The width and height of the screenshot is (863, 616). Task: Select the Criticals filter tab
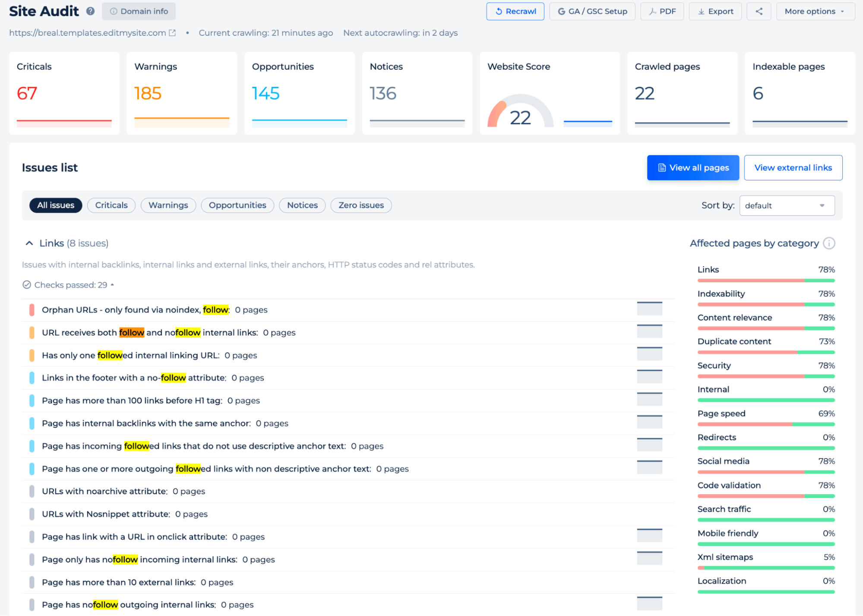(111, 205)
